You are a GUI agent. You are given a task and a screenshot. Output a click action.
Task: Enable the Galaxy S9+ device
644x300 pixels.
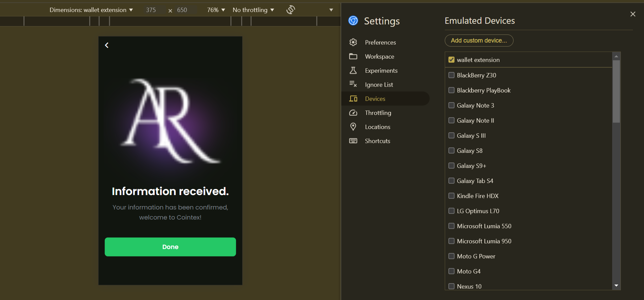click(x=451, y=166)
